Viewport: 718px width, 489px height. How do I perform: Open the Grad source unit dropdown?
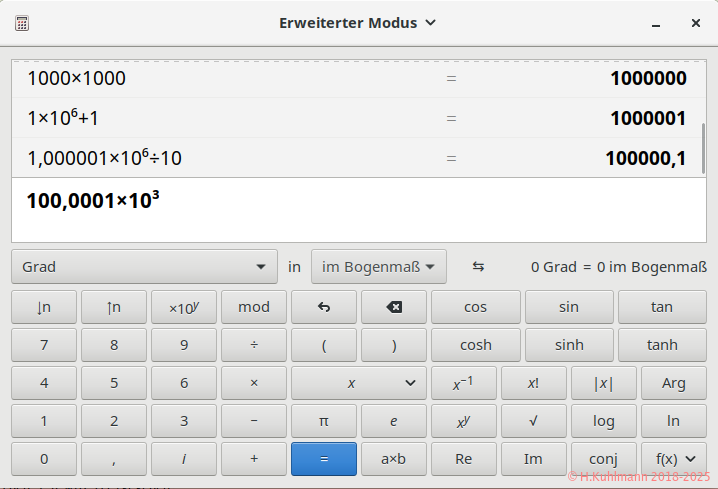[x=144, y=266]
